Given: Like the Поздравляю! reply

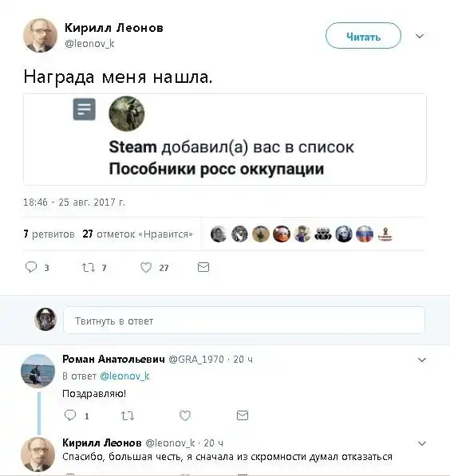Looking at the screenshot, I should click(185, 415).
